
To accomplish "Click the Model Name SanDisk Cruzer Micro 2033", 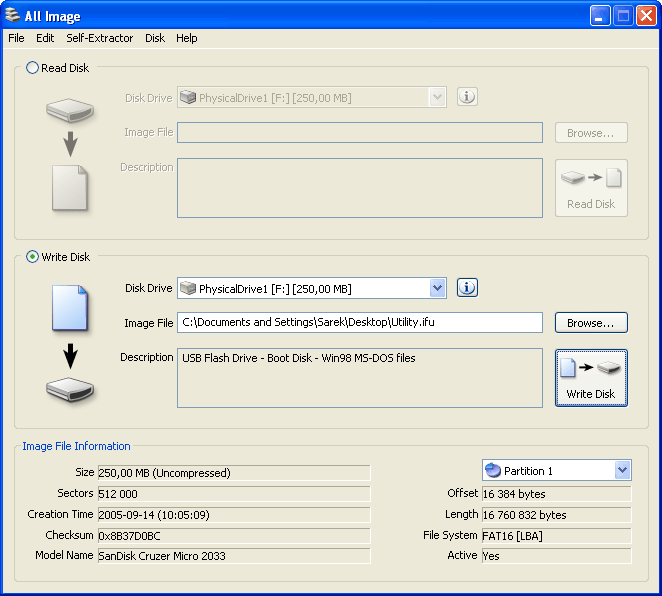I will [234, 556].
